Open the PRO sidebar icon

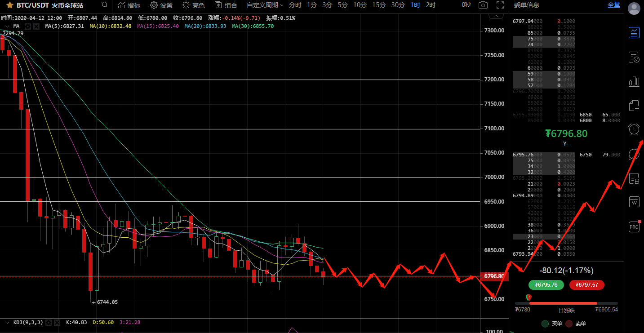634,227
